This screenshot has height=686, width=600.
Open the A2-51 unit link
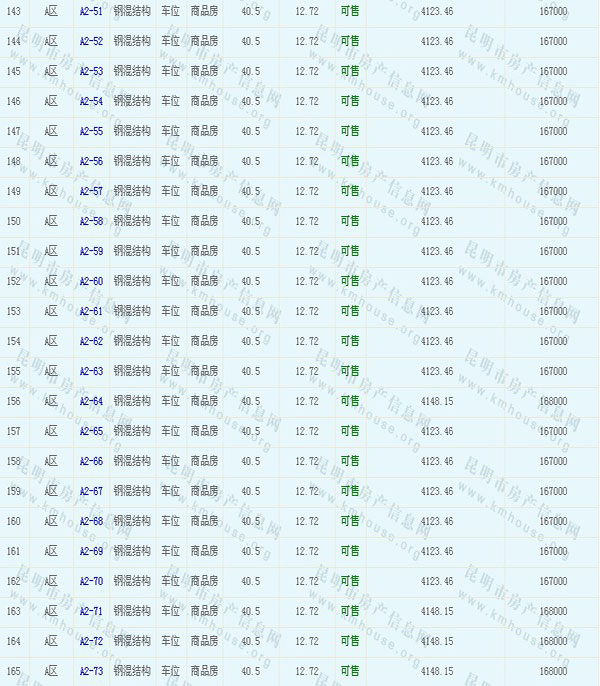coord(91,11)
